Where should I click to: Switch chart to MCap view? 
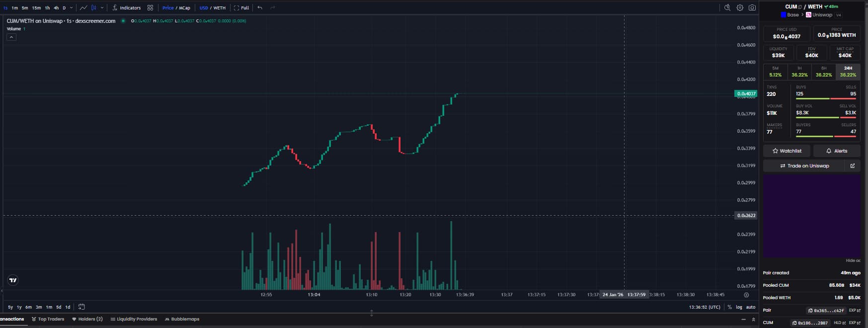tap(185, 8)
